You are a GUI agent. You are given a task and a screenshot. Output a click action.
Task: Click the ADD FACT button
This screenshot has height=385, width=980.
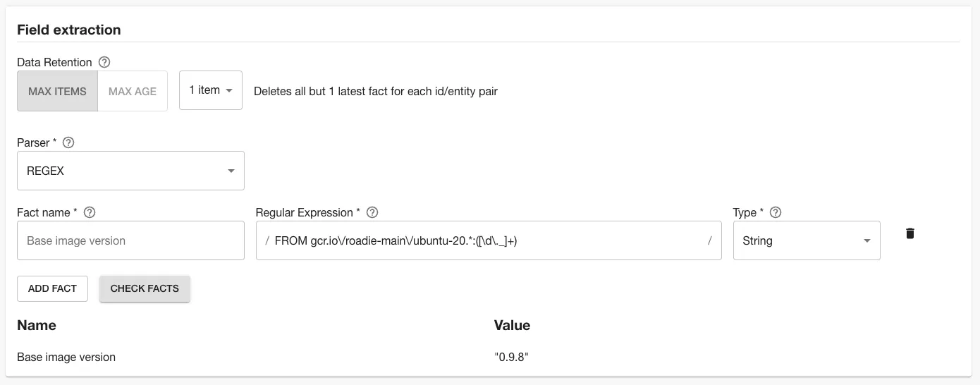coord(52,288)
